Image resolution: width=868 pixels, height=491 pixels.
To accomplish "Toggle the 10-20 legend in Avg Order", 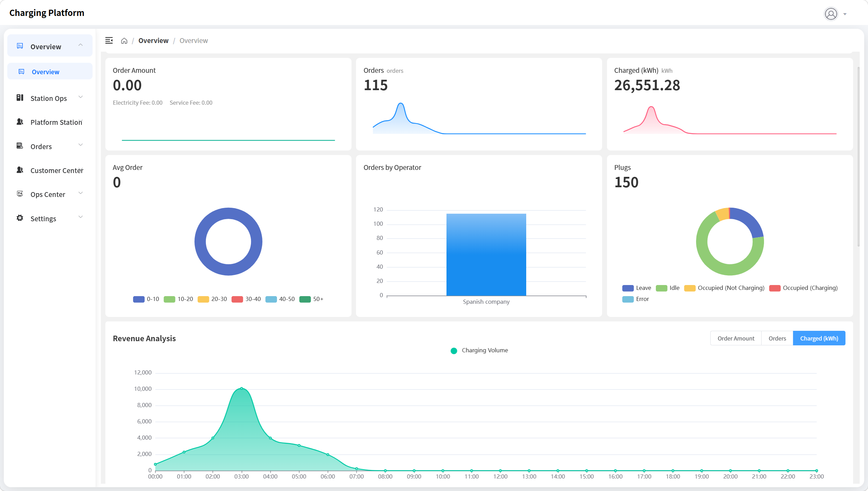I will (x=178, y=299).
